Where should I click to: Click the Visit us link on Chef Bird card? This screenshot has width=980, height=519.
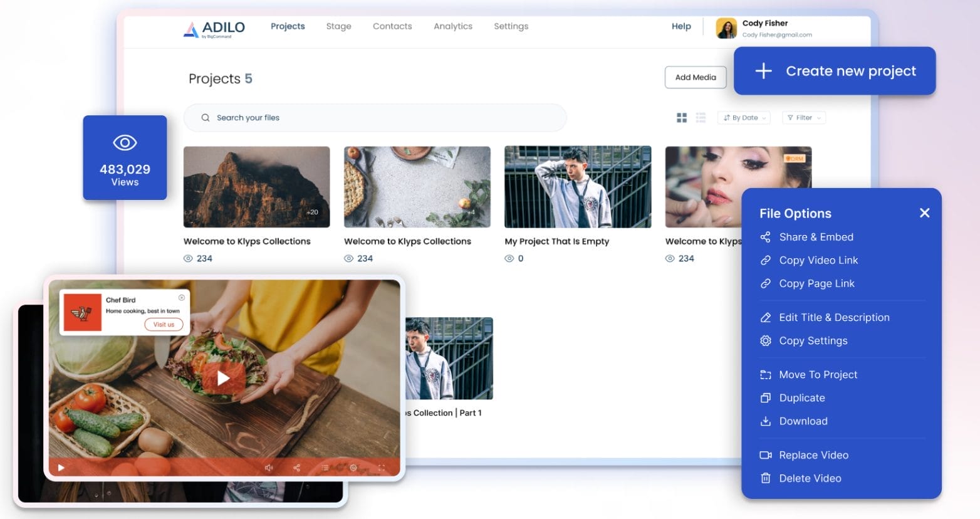[x=164, y=324]
